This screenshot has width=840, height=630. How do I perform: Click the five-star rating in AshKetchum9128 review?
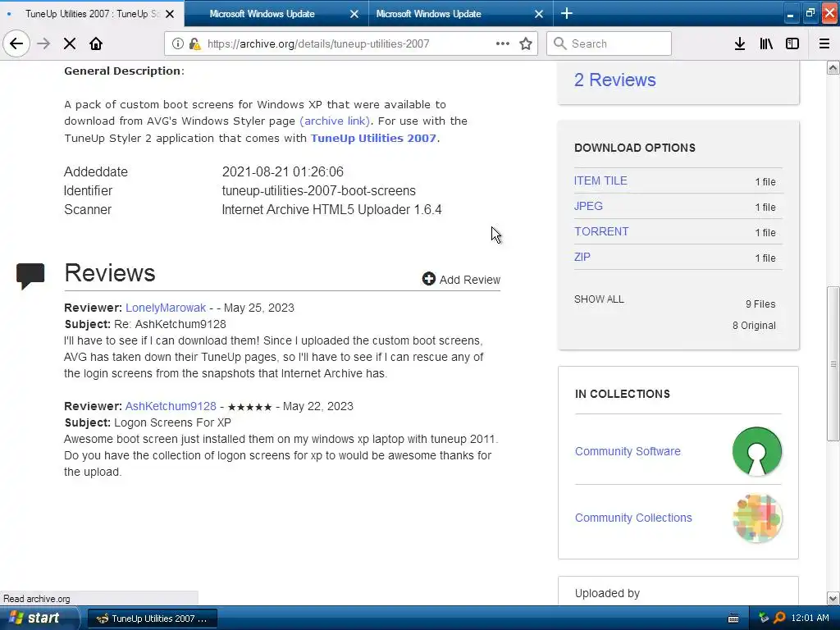click(249, 407)
